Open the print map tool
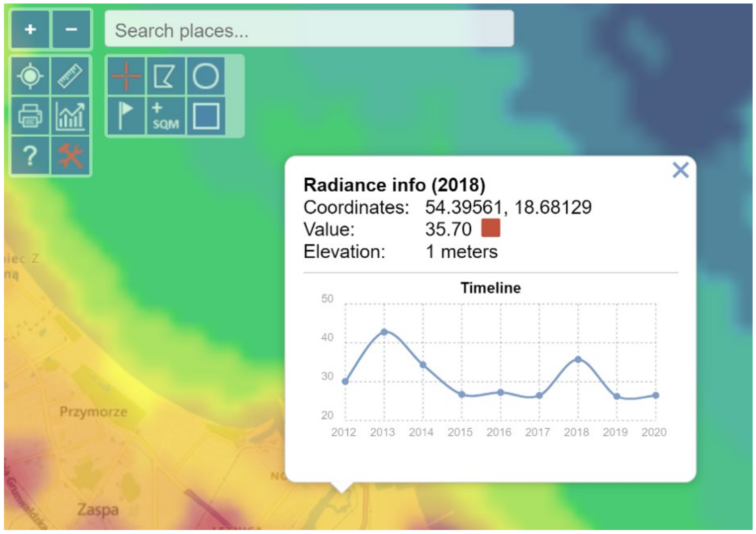756x534 pixels. pyautogui.click(x=30, y=116)
